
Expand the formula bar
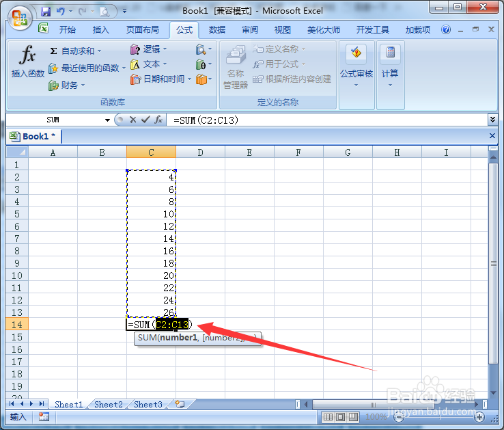click(x=492, y=120)
